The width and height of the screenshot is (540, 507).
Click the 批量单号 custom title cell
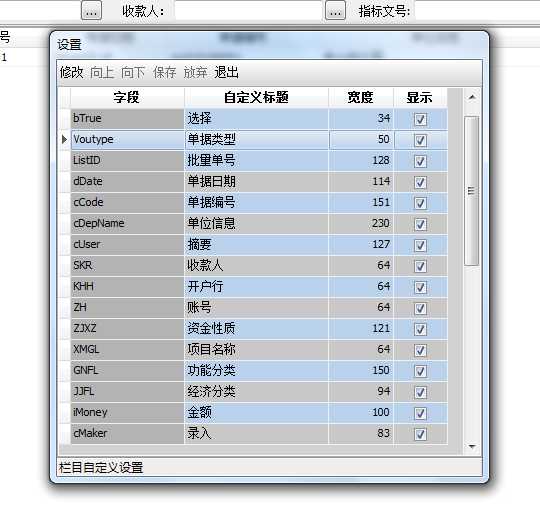(257, 161)
